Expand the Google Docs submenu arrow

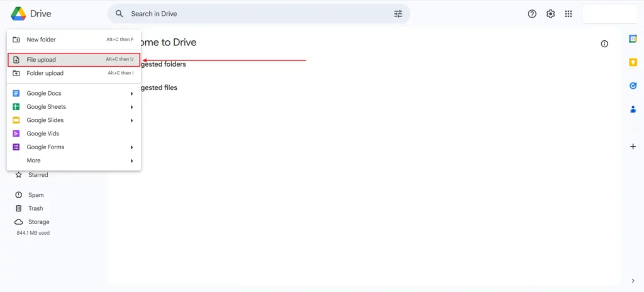click(x=132, y=94)
